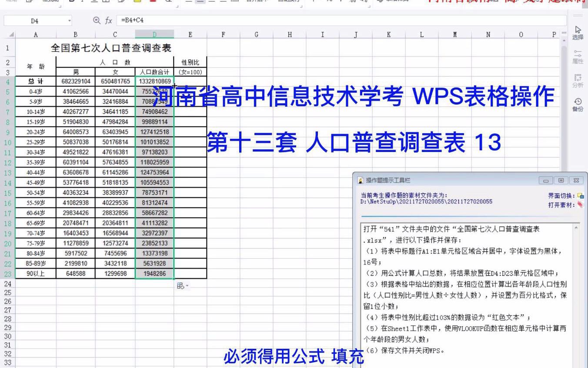The height and width of the screenshot is (368, 588).
Task: Click cell with value 51818135
Action: pos(115,182)
